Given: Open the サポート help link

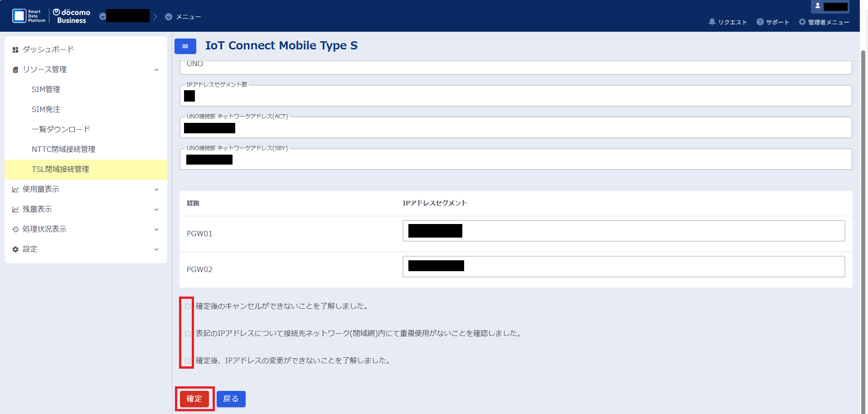Looking at the screenshot, I should pos(773,22).
